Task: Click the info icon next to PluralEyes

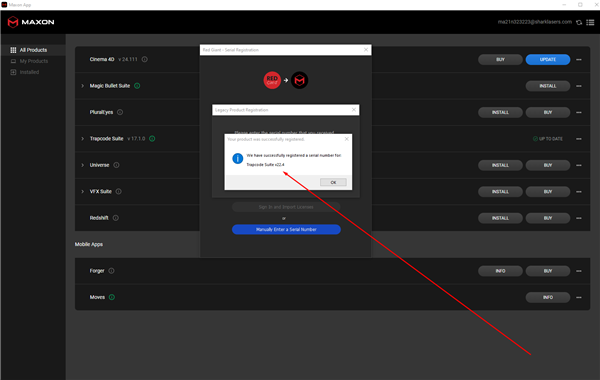Action: coord(120,112)
